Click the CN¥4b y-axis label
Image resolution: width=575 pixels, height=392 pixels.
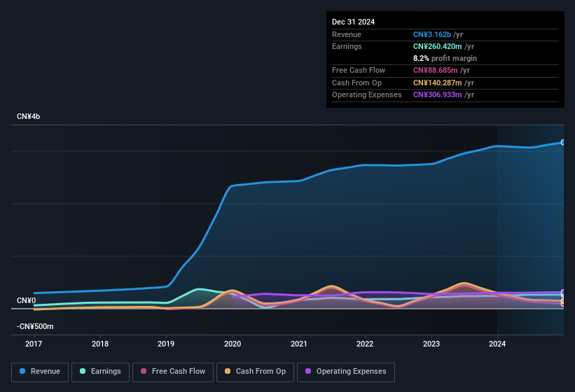(28, 116)
